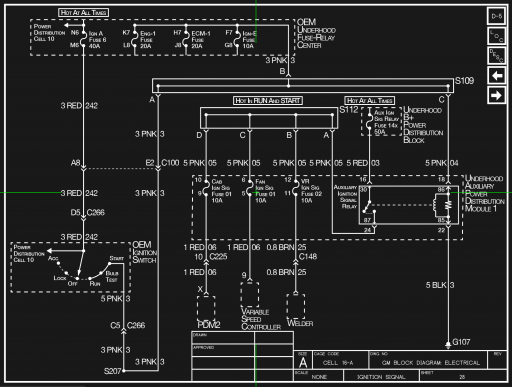Click the 'Eng-1 Fuse 20A' label
Viewport: 512px width, 387px height.
click(148, 40)
